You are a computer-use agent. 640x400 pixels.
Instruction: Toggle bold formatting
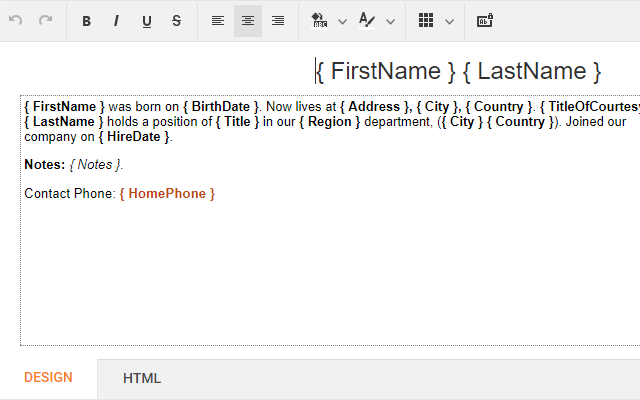[87, 21]
